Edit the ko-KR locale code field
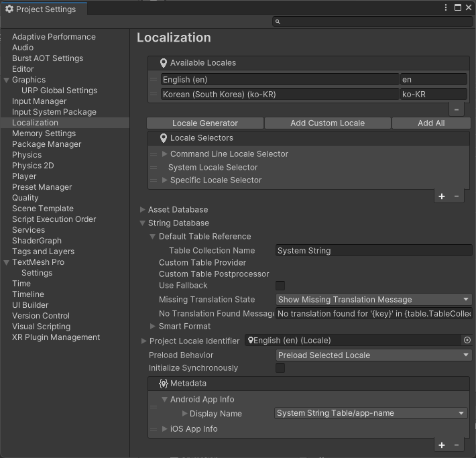Viewport: 476px width, 458px height. click(x=434, y=94)
